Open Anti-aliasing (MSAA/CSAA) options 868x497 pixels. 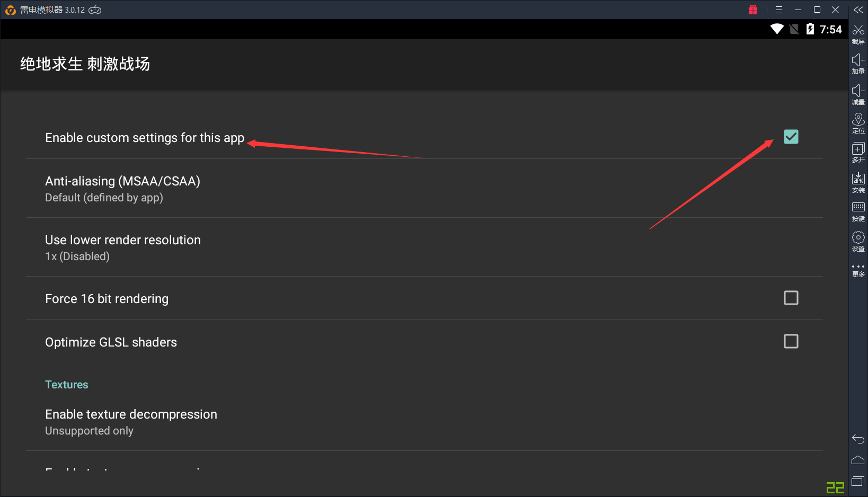(x=122, y=189)
